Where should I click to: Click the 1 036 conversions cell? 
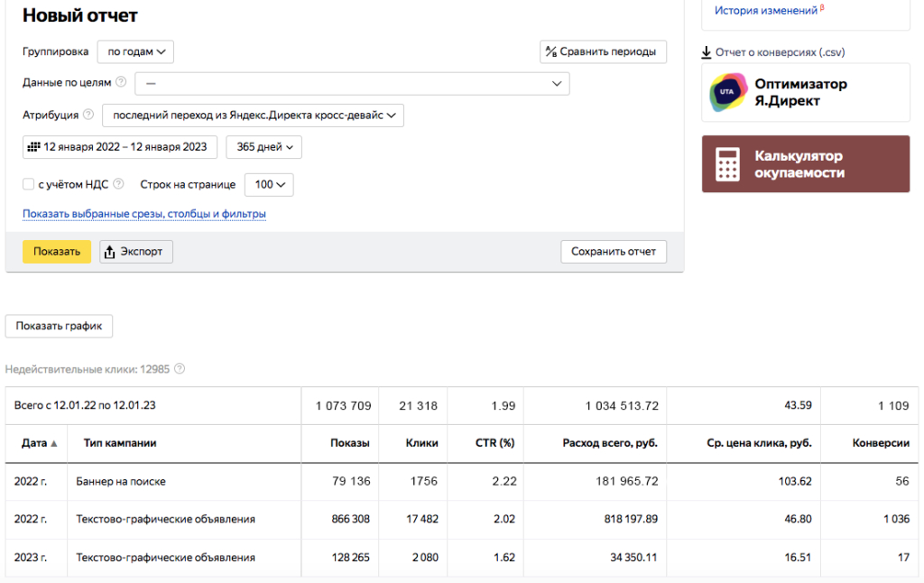coord(896,519)
